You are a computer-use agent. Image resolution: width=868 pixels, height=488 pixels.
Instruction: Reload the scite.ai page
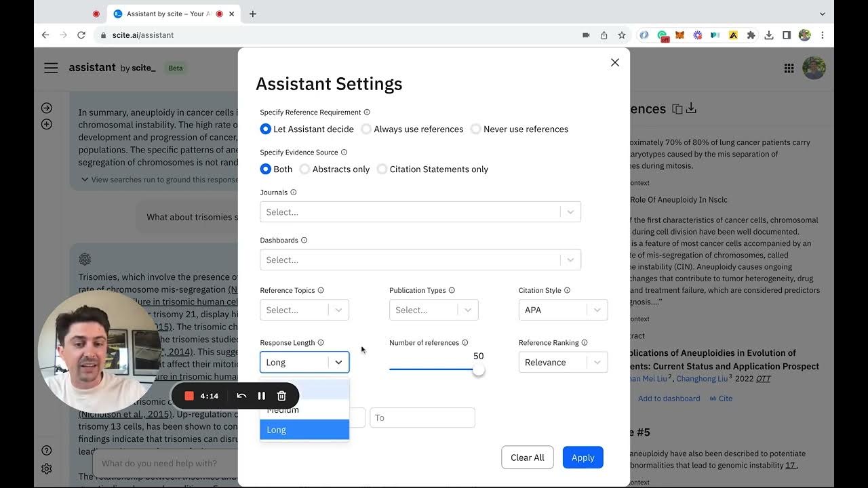81,35
